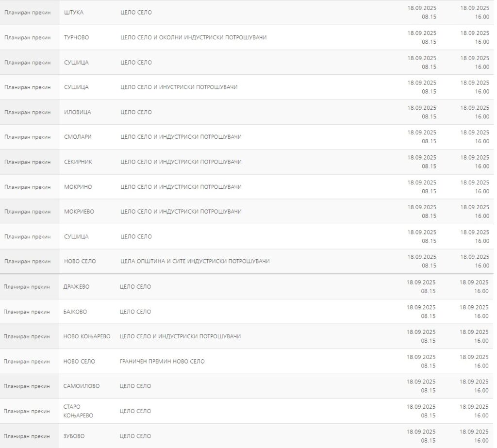
Task: Click the ЗУБОВО village name
Action: pyautogui.click(x=74, y=436)
